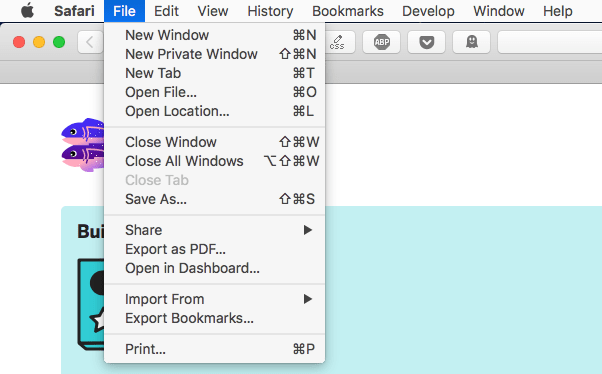Go back with the toolbar arrow

pos(90,42)
